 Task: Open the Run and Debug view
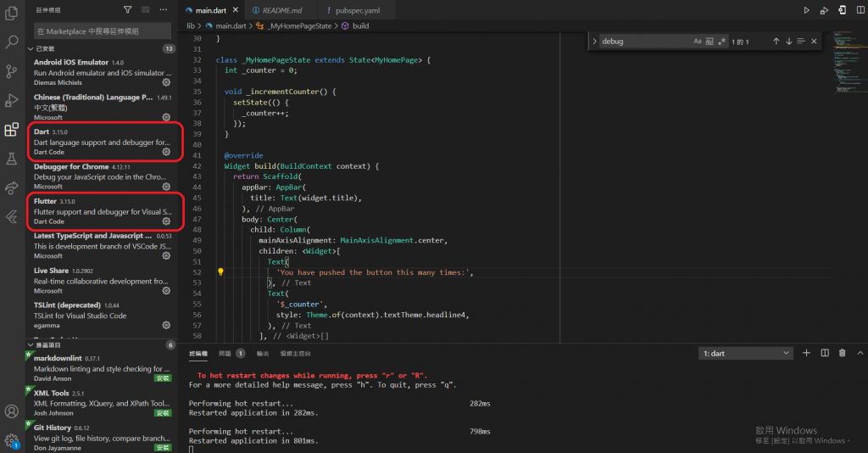click(12, 100)
